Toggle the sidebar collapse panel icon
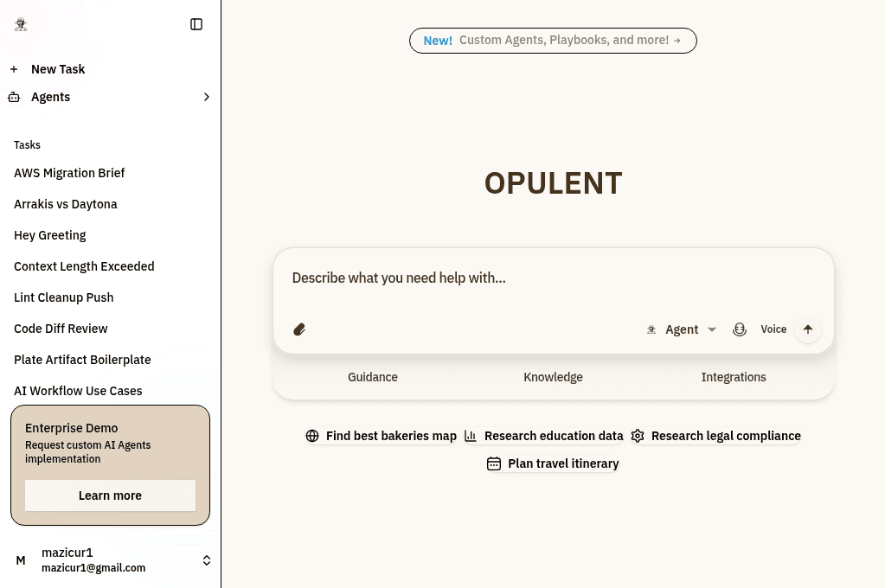885x588 pixels. [196, 24]
